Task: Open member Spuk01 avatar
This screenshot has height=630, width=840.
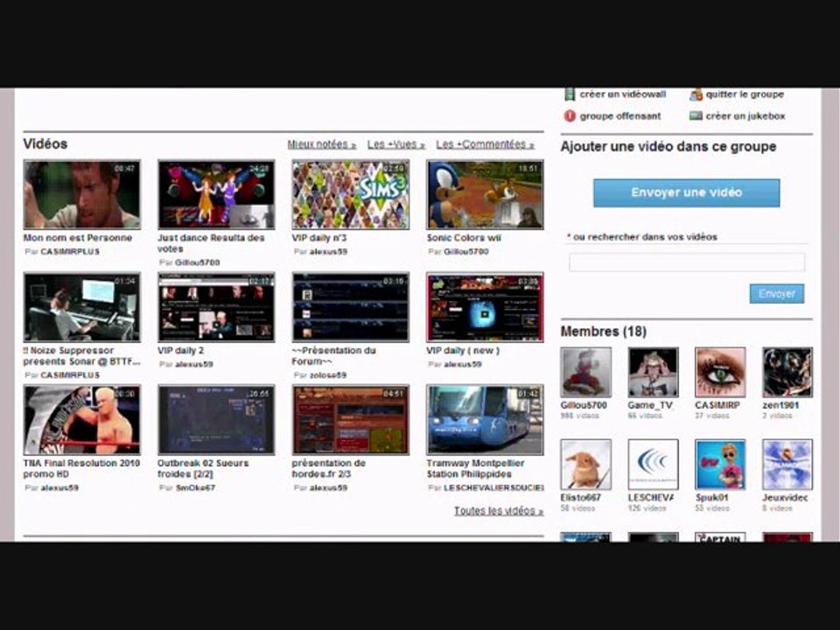Action: (720, 465)
